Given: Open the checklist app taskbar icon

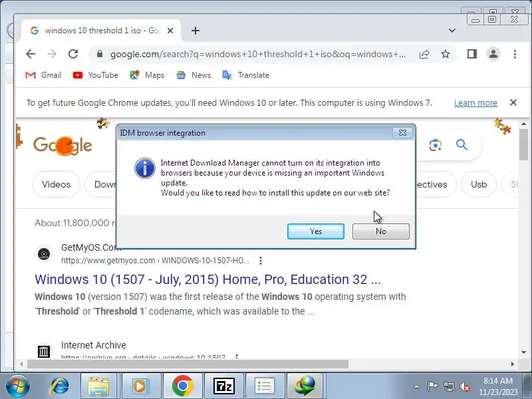Looking at the screenshot, I should [265, 386].
